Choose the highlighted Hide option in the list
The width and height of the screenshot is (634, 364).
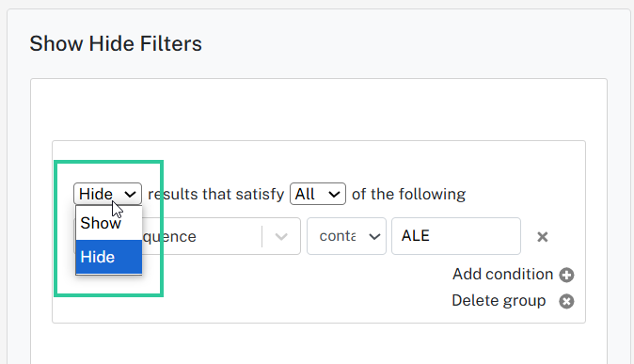coord(109,257)
